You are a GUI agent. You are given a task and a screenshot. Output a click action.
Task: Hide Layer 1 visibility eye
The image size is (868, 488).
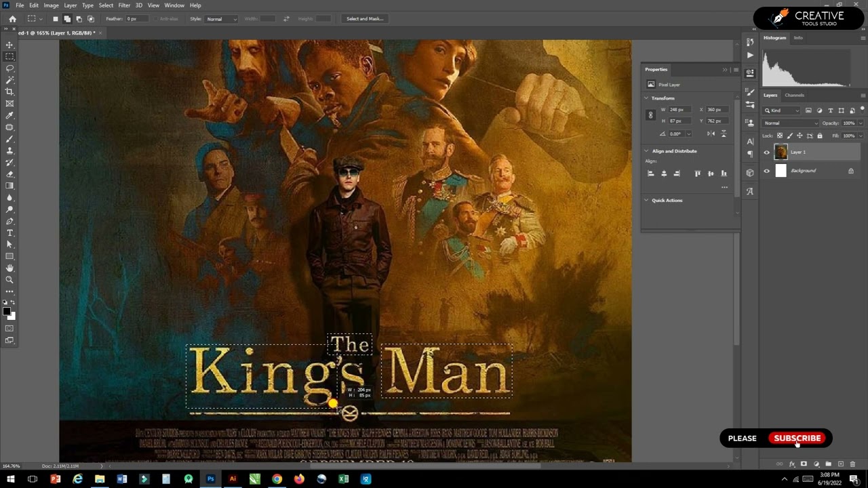point(767,152)
